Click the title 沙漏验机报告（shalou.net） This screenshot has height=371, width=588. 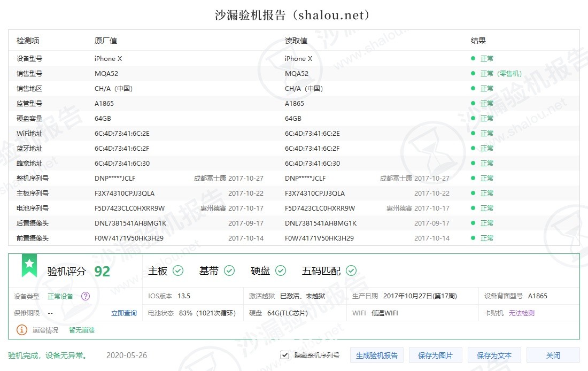click(292, 15)
